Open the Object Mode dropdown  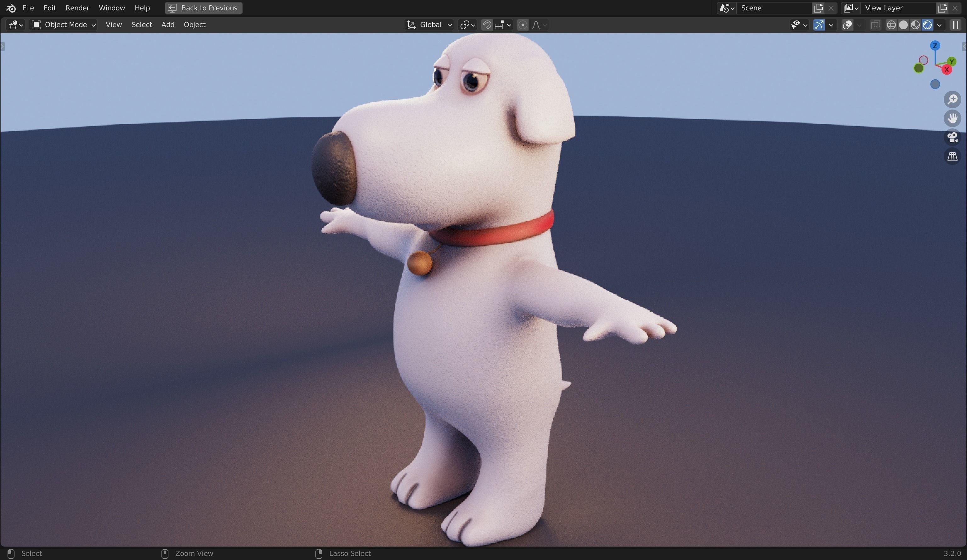(x=63, y=25)
